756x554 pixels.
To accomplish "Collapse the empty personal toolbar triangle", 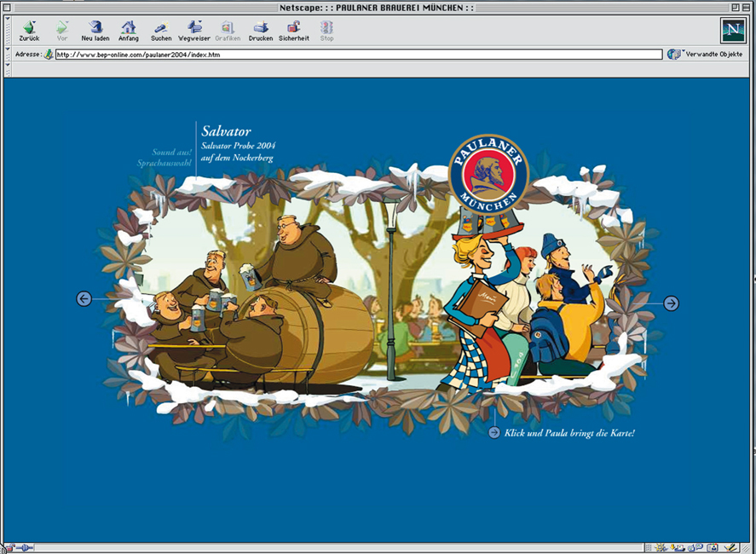I will tap(7, 65).
